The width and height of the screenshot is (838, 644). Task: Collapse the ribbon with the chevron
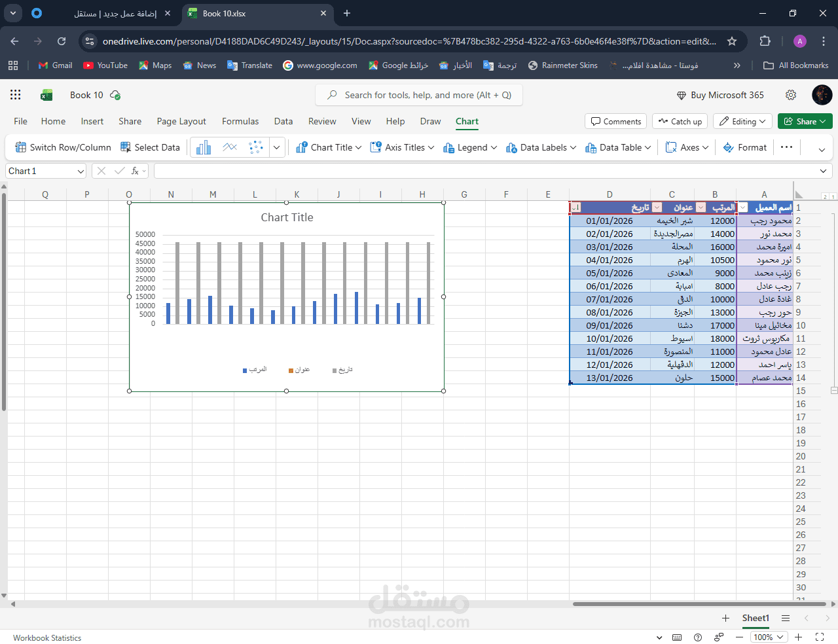coord(822,149)
